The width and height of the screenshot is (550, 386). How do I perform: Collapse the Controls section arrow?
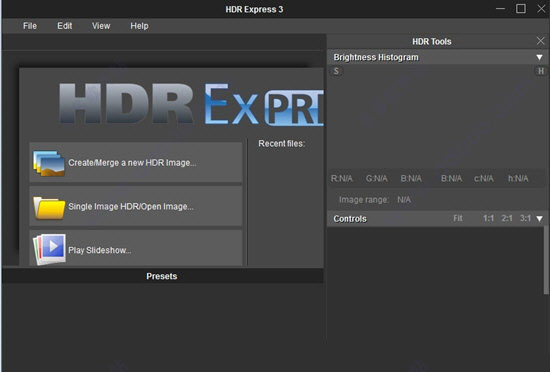click(539, 219)
